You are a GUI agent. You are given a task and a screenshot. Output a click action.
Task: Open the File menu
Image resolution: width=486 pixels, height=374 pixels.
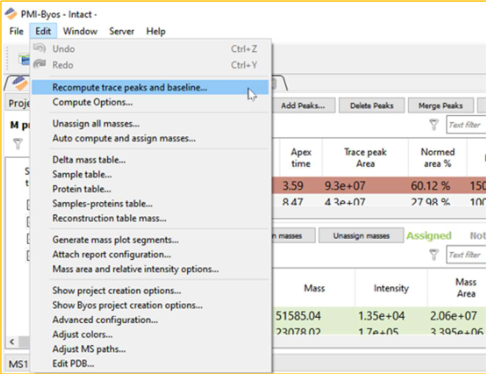click(x=16, y=31)
